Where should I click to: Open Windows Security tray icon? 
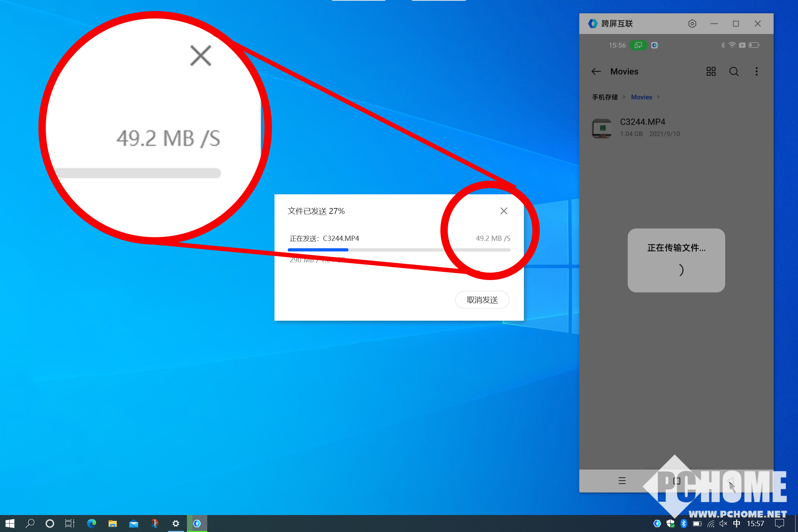click(x=670, y=524)
